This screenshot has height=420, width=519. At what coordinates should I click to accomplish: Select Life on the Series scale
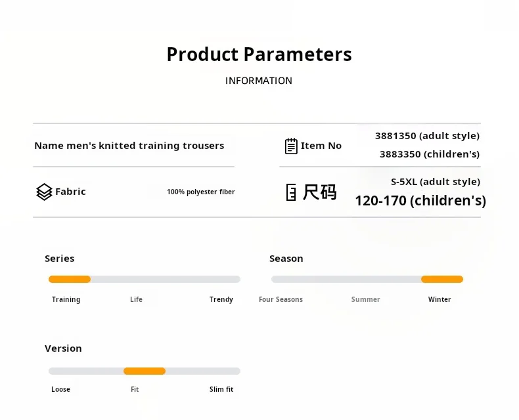coord(136,299)
